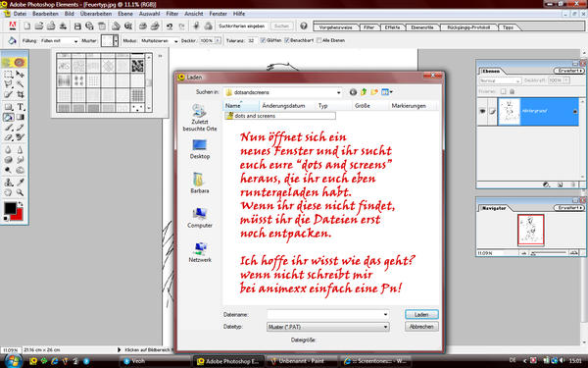Image resolution: width=588 pixels, height=368 pixels.
Task: Click the Abbrechen button
Action: click(x=421, y=327)
